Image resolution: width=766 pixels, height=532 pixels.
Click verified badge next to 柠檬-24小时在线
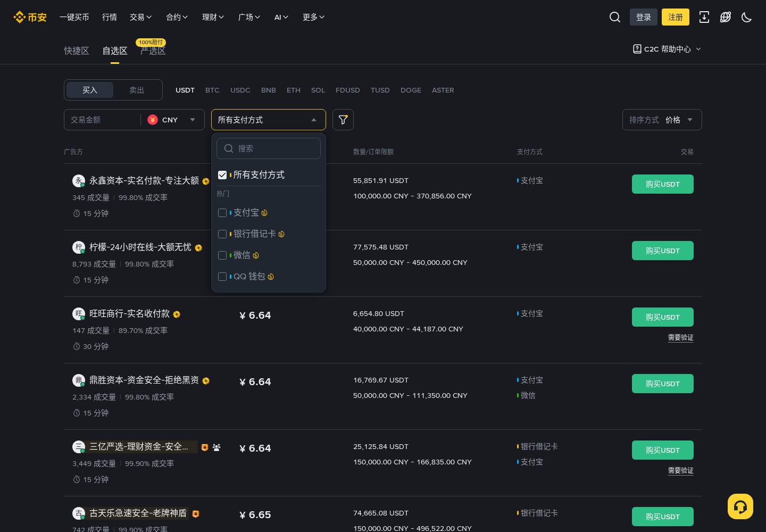[x=198, y=248]
